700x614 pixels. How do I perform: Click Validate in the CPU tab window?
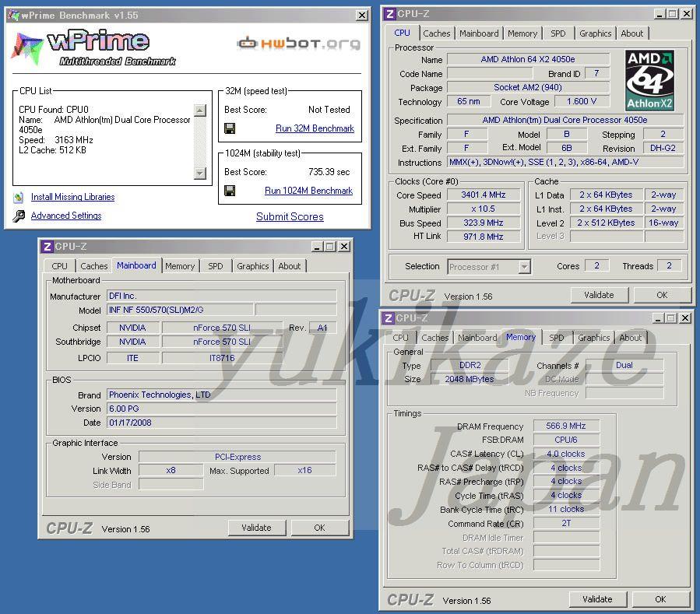[x=599, y=295]
